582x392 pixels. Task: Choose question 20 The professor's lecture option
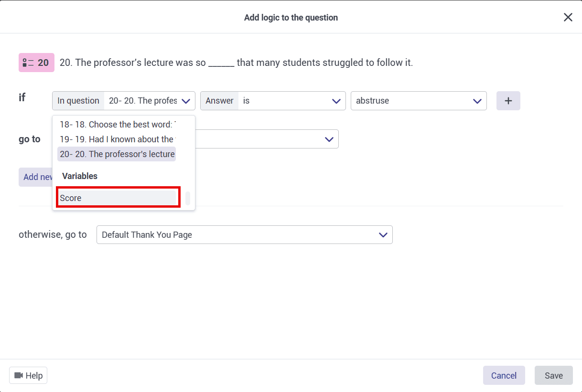click(x=117, y=154)
